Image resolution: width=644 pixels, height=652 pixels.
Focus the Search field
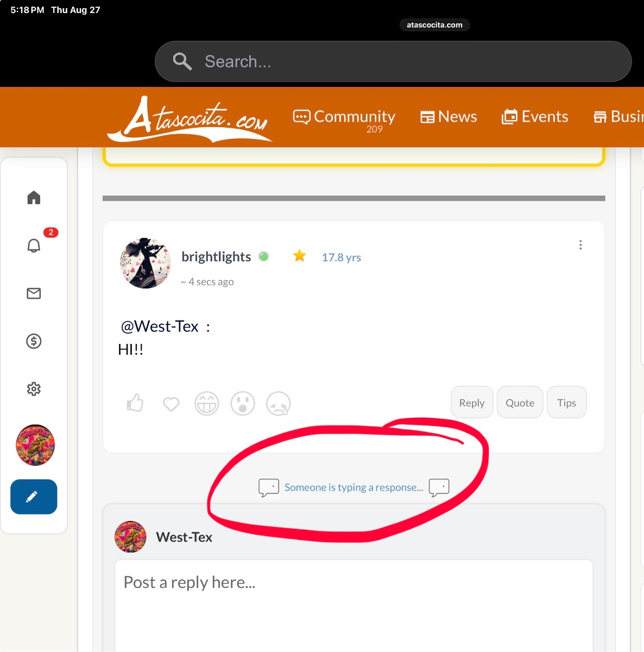pos(393,61)
